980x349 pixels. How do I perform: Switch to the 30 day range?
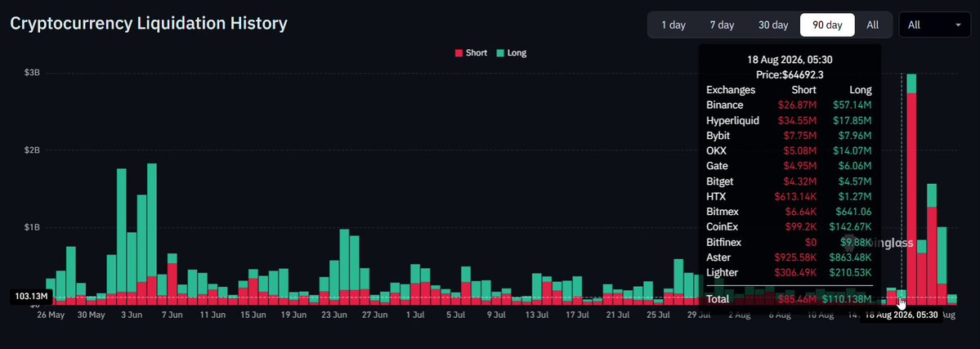[773, 25]
